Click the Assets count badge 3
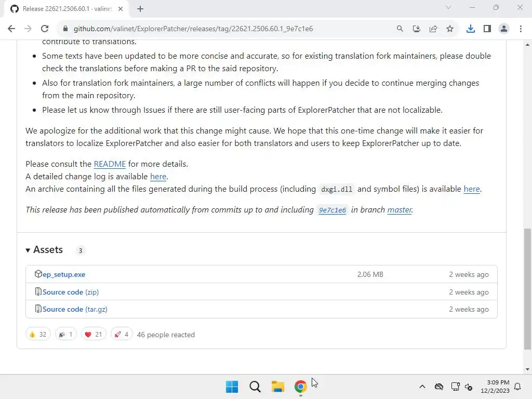This screenshot has height=399, width=532. (81, 251)
